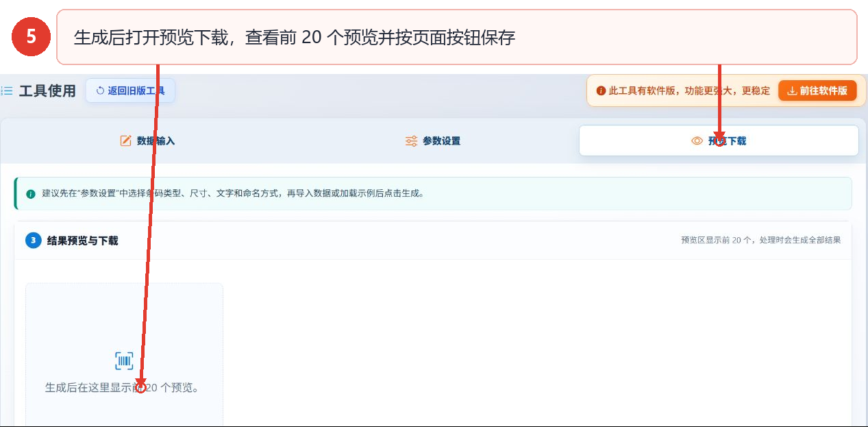The image size is (868, 427).
Task: Click the 前往软件版 button
Action: [817, 90]
